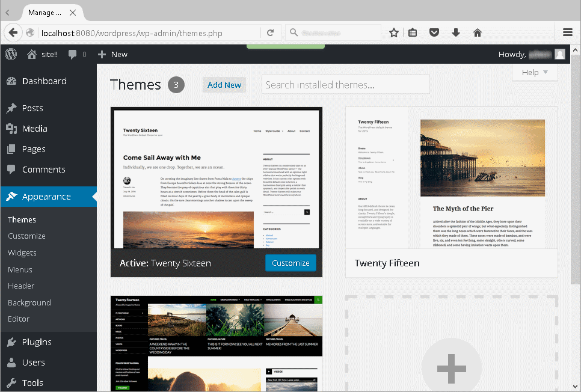Viewport: 581px width, 392px height.
Task: Open Tools using the wrench icon
Action: (x=14, y=382)
